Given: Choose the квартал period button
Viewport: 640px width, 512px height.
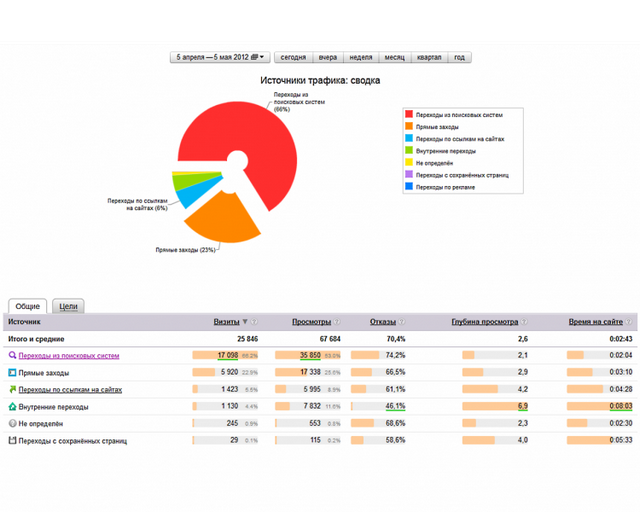Looking at the screenshot, I should coord(429,57).
